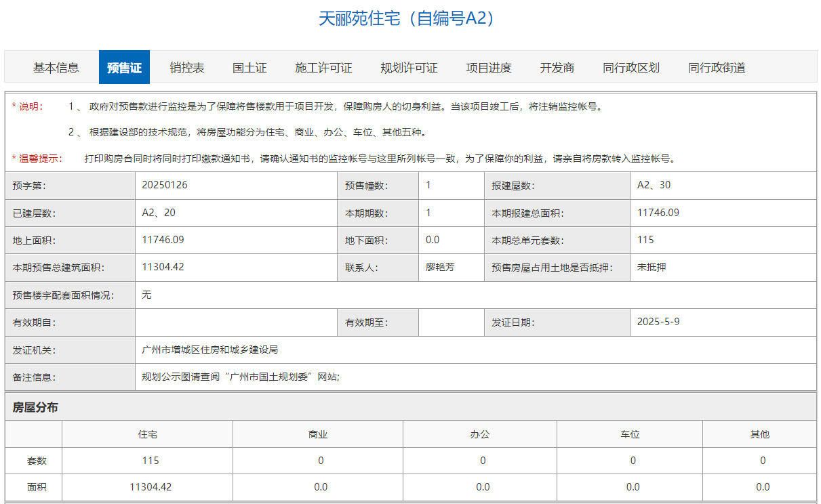
Task: Click the 面积 row label
Action: coord(37,487)
